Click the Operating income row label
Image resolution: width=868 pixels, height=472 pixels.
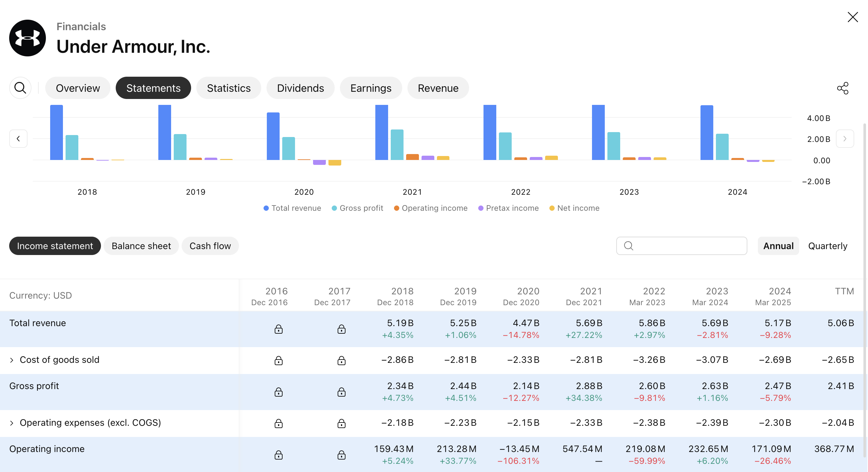tap(47, 449)
